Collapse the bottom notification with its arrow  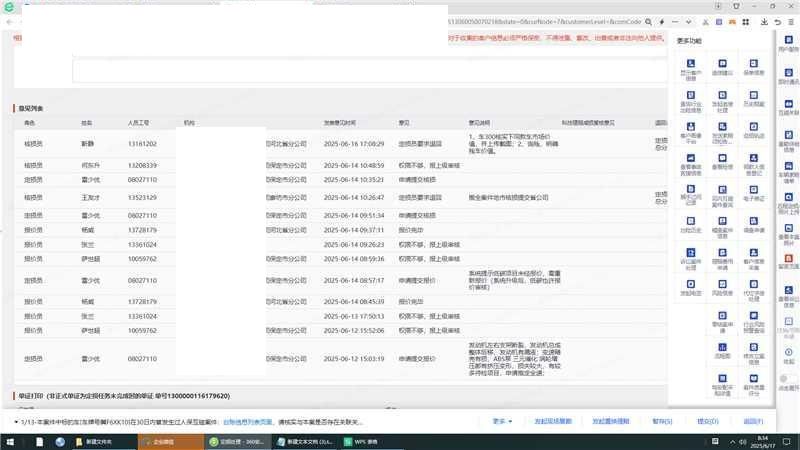point(12,421)
